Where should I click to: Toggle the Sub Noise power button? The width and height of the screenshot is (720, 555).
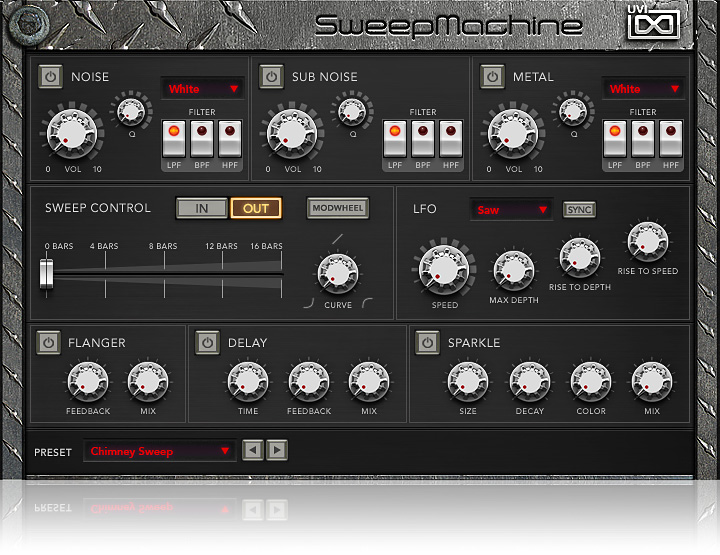[271, 77]
